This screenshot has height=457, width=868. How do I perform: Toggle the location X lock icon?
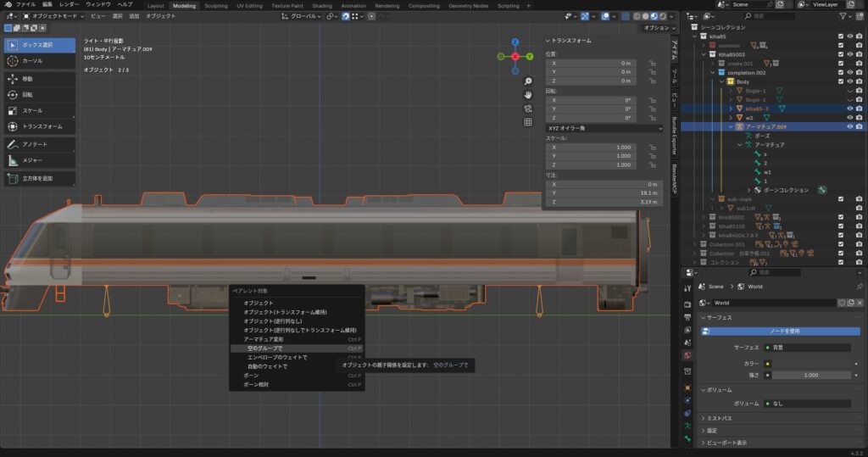tap(651, 63)
